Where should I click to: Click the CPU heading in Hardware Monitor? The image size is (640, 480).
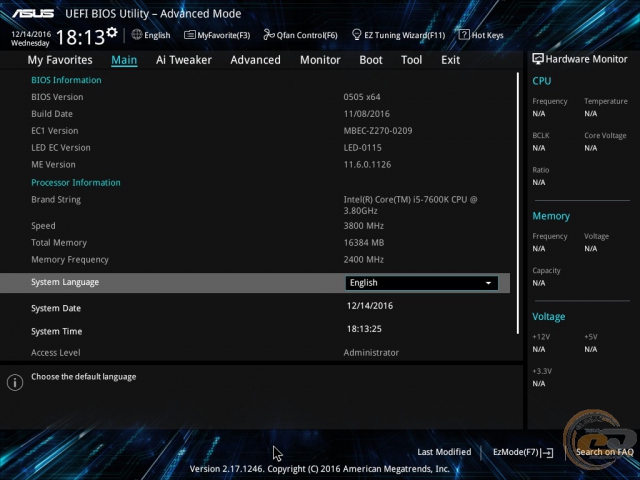pos(542,81)
